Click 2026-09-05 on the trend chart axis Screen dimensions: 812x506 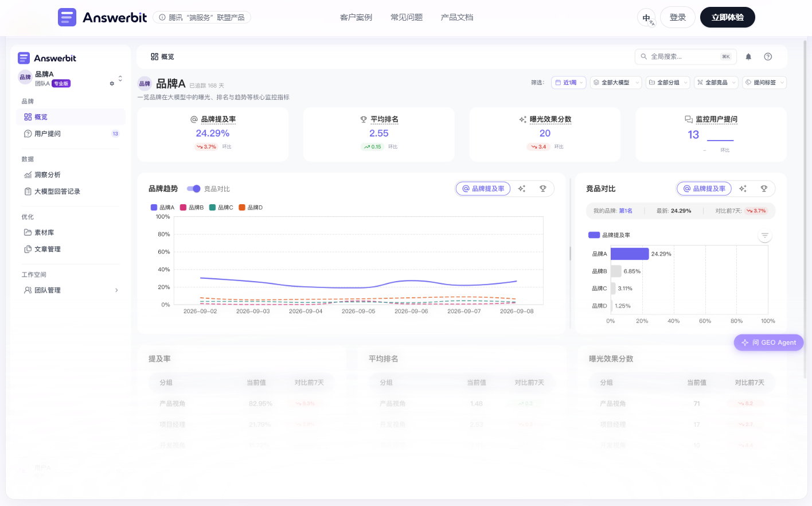click(358, 312)
